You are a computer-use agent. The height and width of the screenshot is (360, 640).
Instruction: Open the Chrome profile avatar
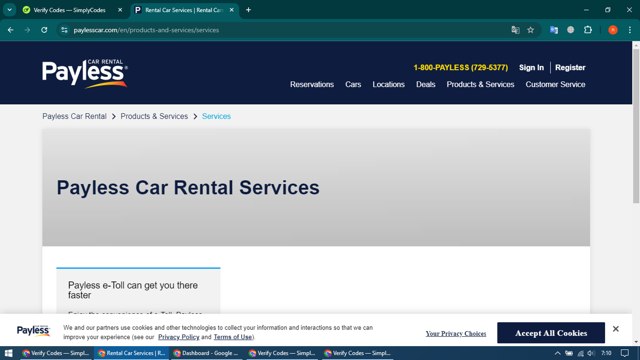point(613,30)
